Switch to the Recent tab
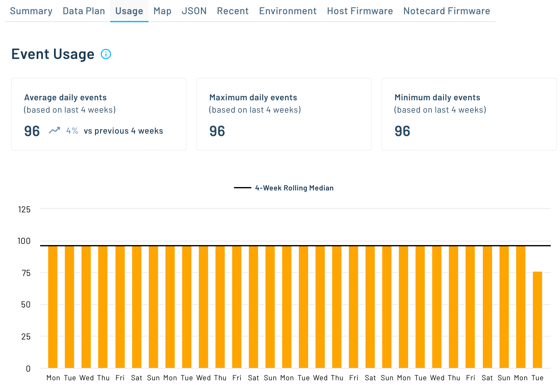This screenshot has height=392, width=560. (233, 11)
